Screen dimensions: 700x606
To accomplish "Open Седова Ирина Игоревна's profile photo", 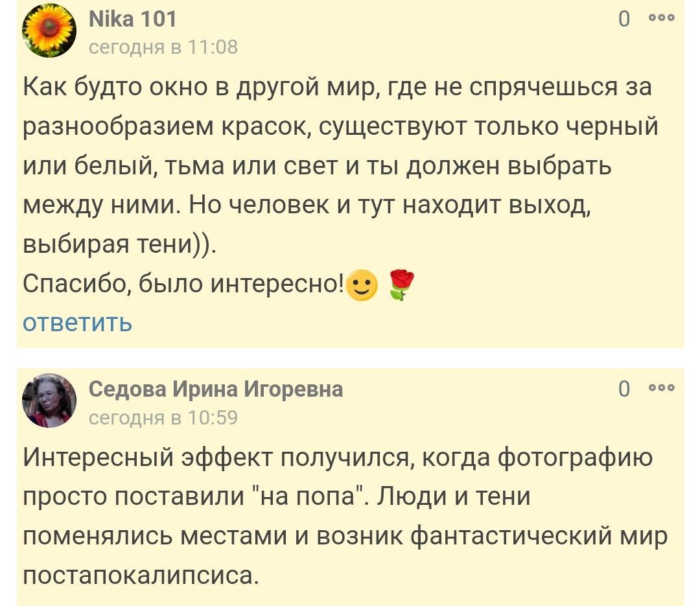I will pos(49,401).
